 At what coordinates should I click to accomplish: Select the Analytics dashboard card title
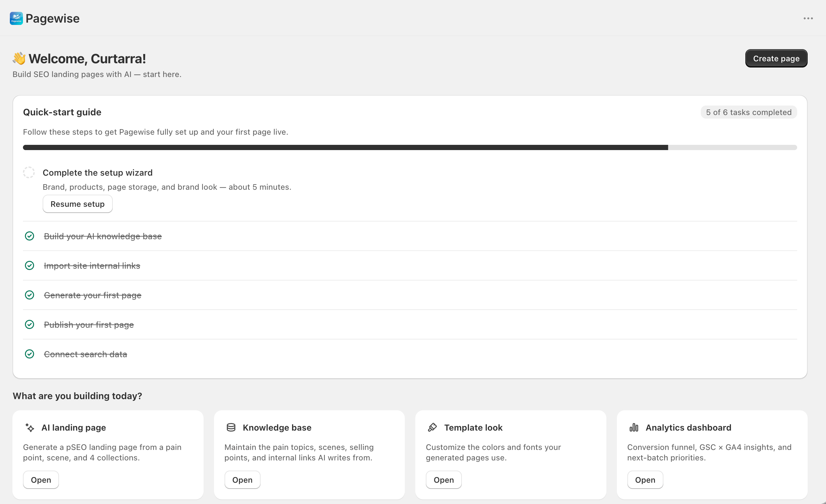pos(689,428)
